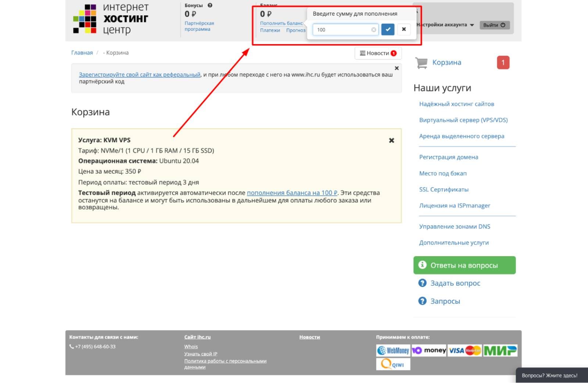Open the Новости button
The height and width of the screenshot is (383, 588).
click(x=378, y=53)
